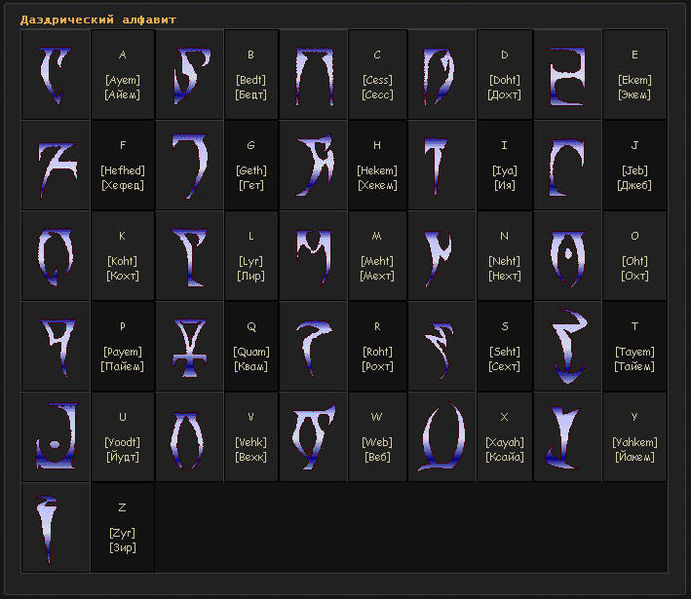Image resolution: width=691 pixels, height=599 pixels.
Task: Click the Cess glyph image
Action: point(313,75)
